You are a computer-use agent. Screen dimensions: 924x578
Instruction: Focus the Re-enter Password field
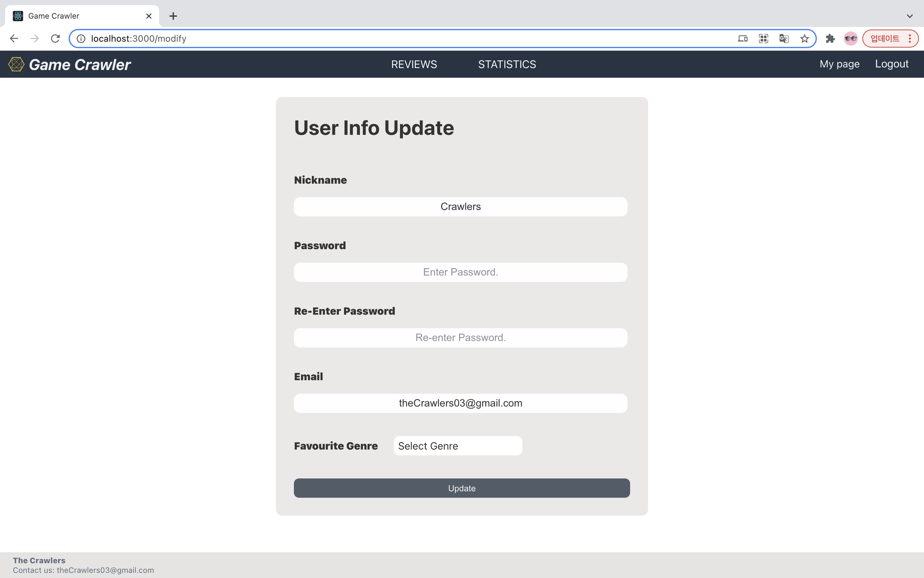[460, 337]
